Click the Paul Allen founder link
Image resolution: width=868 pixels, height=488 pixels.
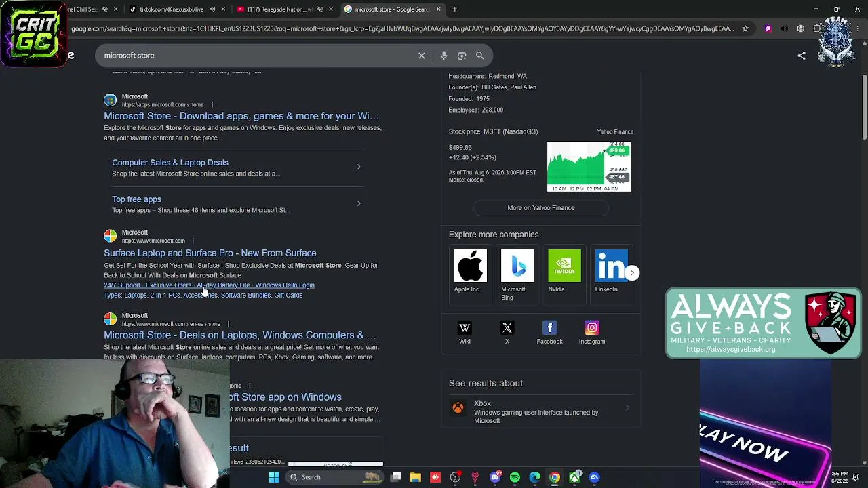(523, 87)
